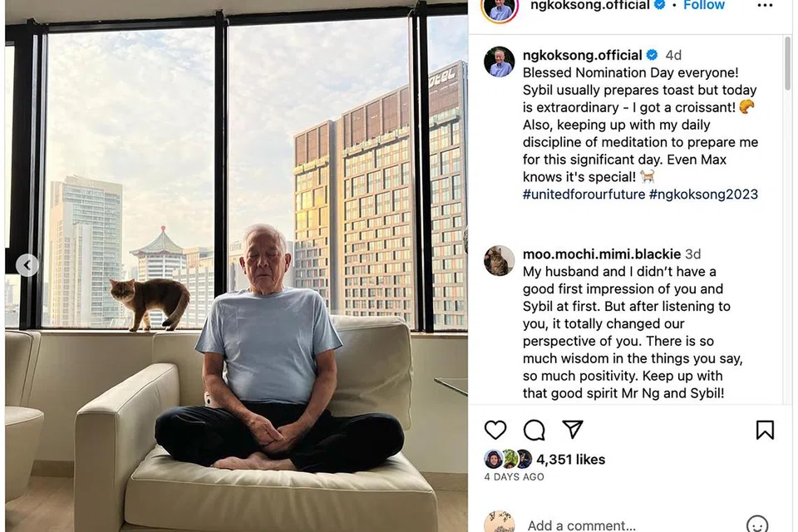Open emoji picker in comment box
This screenshot has width=798, height=532.
pyautogui.click(x=756, y=525)
